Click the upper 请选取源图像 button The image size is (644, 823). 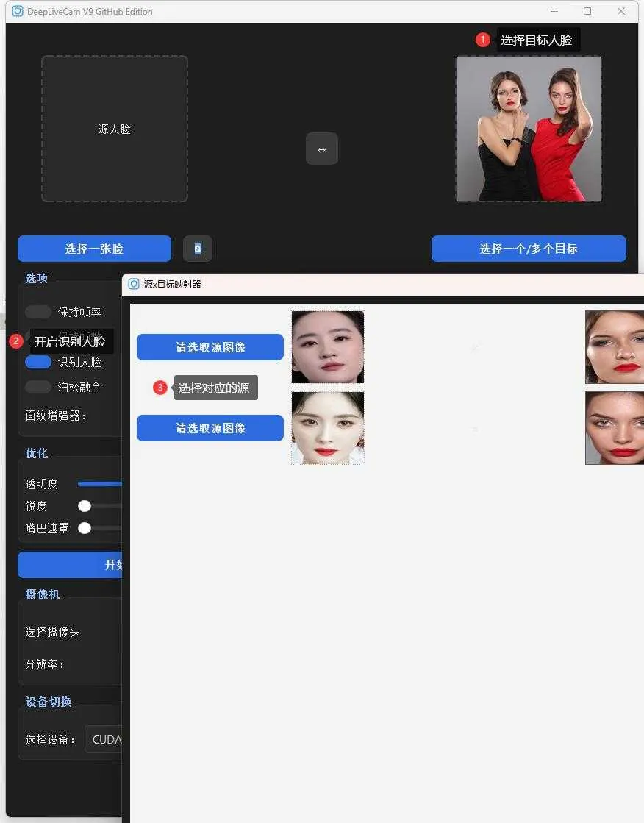pos(210,347)
